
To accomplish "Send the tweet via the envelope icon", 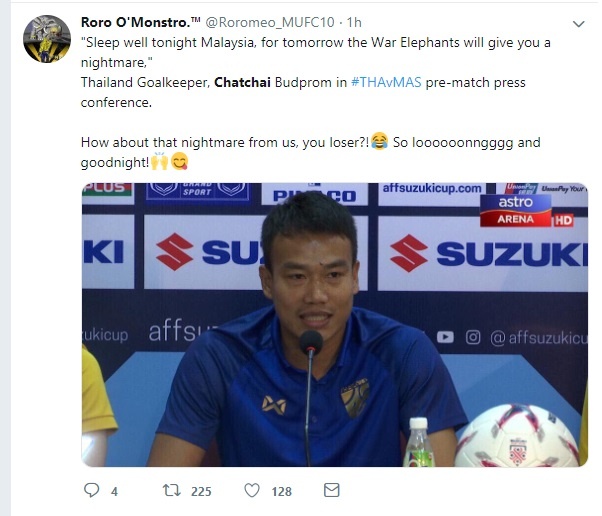I will click(332, 490).
